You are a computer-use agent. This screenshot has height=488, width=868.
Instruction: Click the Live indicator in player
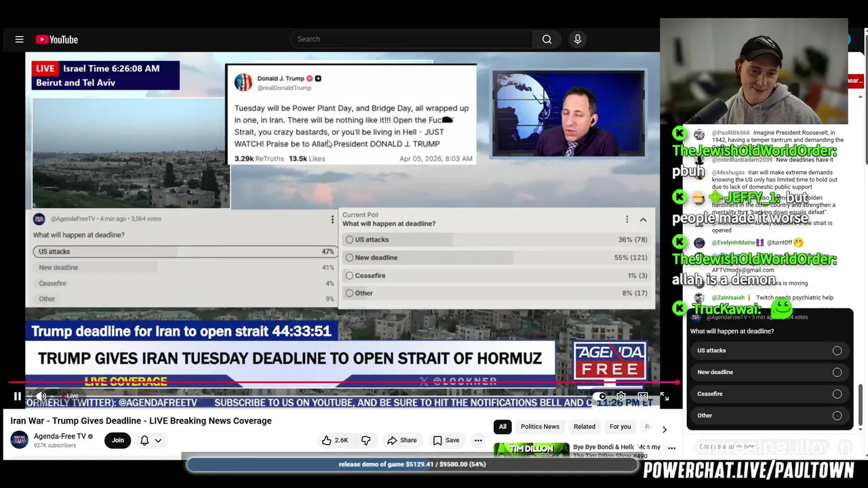[x=71, y=396]
